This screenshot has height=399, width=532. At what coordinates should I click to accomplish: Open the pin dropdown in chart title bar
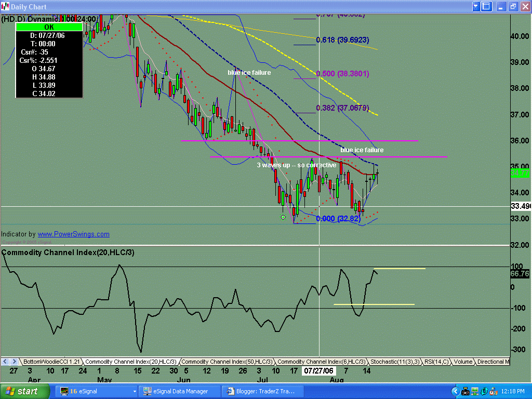[476, 6]
